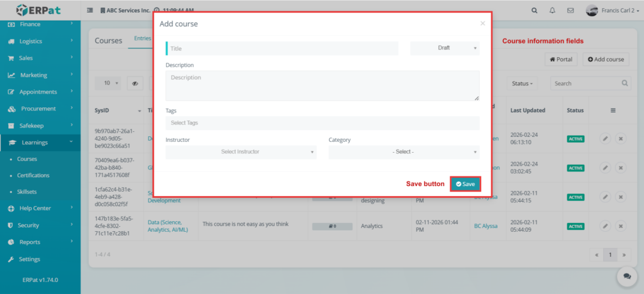The width and height of the screenshot is (644, 294).
Task: Click the table menu hamburger icon
Action: [x=613, y=111]
